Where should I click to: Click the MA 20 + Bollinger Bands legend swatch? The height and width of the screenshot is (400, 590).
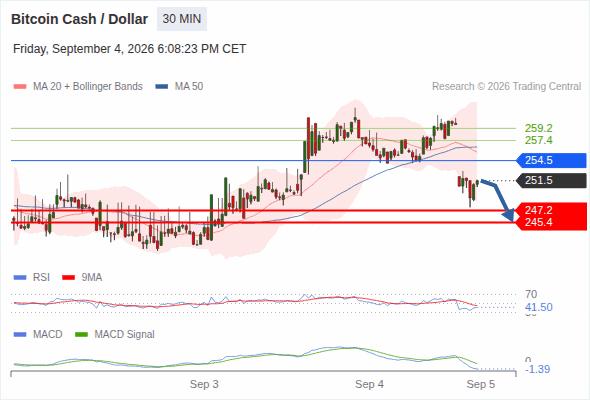[x=20, y=87]
